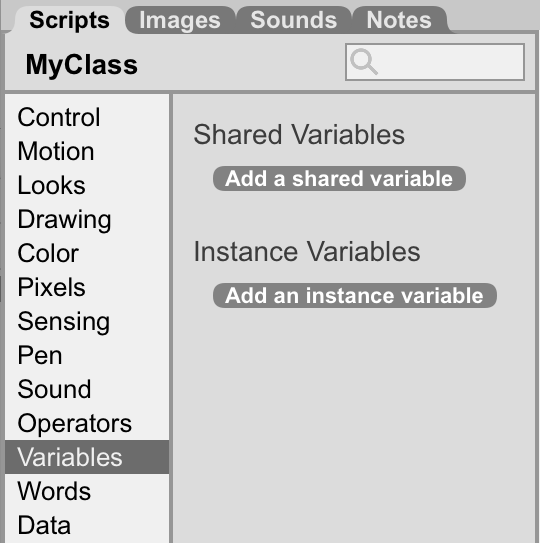
Task: Select the Notes tab
Action: pos(399,20)
